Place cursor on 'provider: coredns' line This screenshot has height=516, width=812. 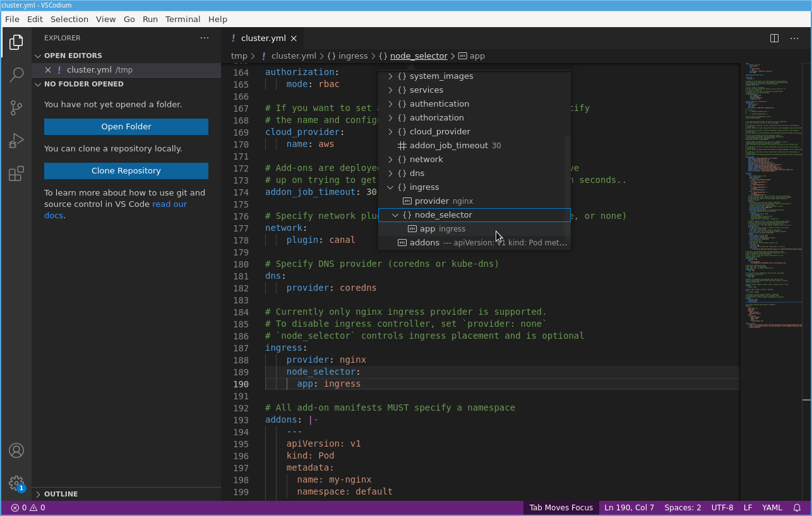point(331,288)
